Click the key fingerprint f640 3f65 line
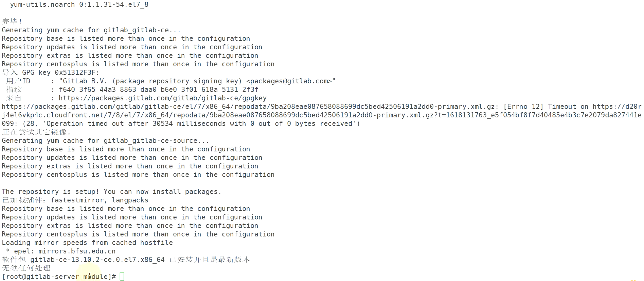 coord(159,90)
